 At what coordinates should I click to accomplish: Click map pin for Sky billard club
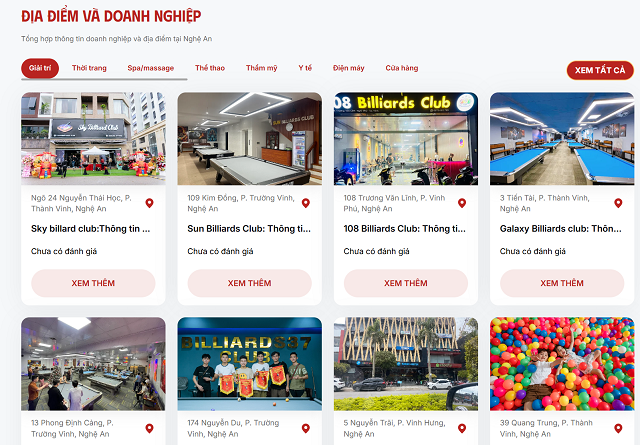point(149,203)
